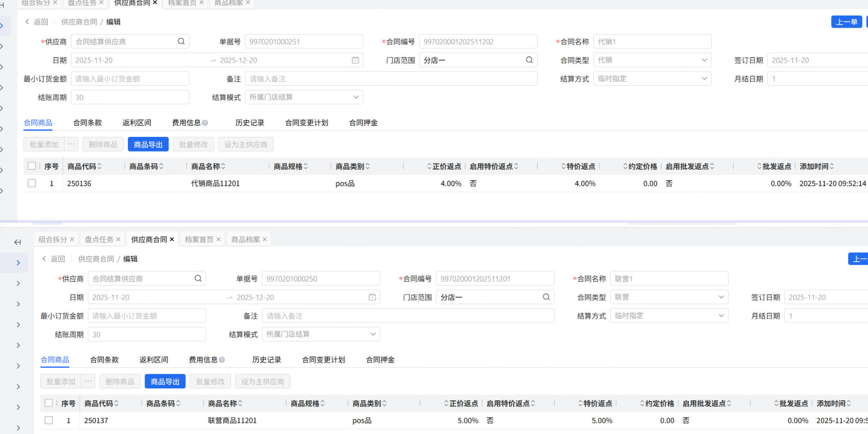Viewport: 868px width, 434px height.
Task: Close the 档案首页 tab in 联营1 window
Action: coord(219,239)
